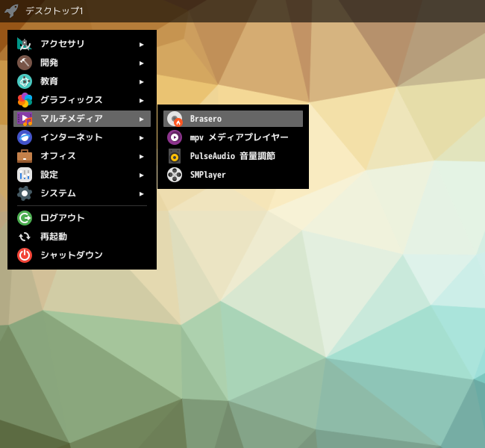Expand the 設定 submenu arrow

click(141, 175)
